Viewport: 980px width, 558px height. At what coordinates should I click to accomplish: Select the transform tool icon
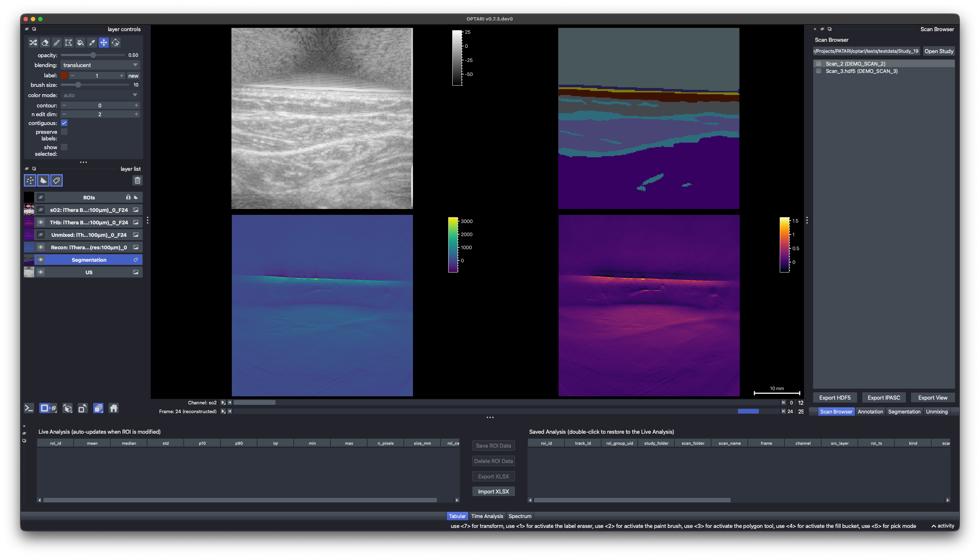[116, 43]
